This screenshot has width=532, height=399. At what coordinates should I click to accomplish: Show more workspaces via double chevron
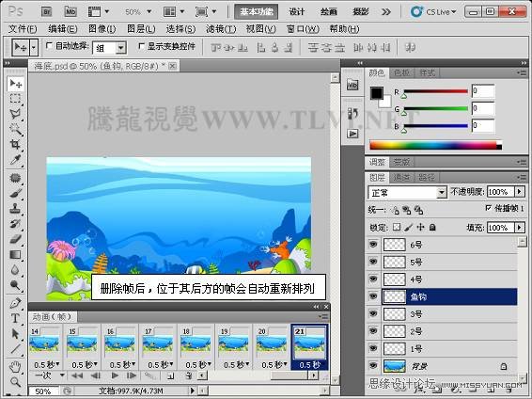point(386,12)
